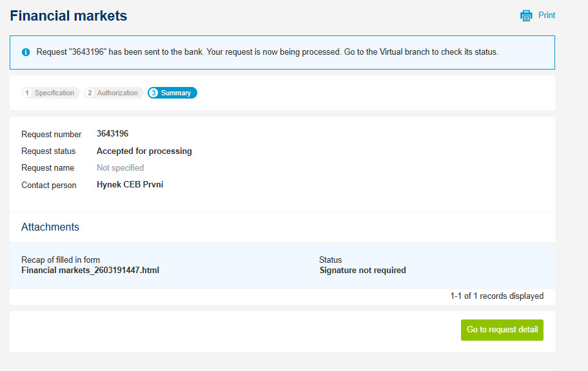
Task: Select the Summary step
Action: 172,93
